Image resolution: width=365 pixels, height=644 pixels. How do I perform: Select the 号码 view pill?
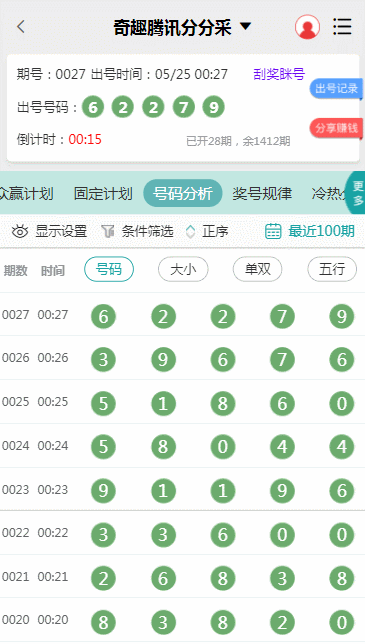pyautogui.click(x=109, y=269)
